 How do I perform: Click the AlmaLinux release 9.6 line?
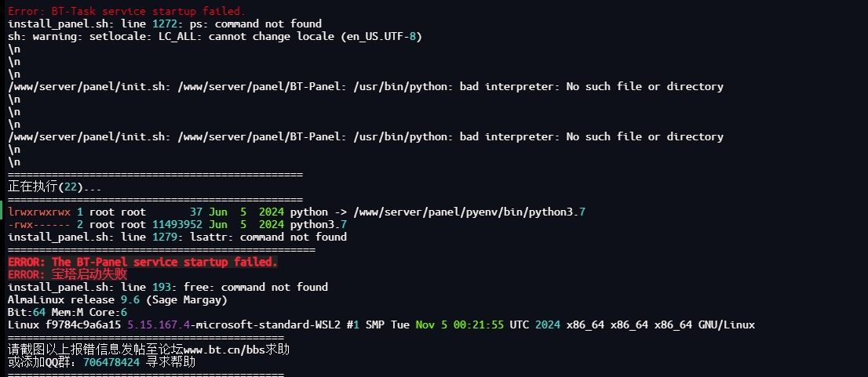tap(118, 300)
